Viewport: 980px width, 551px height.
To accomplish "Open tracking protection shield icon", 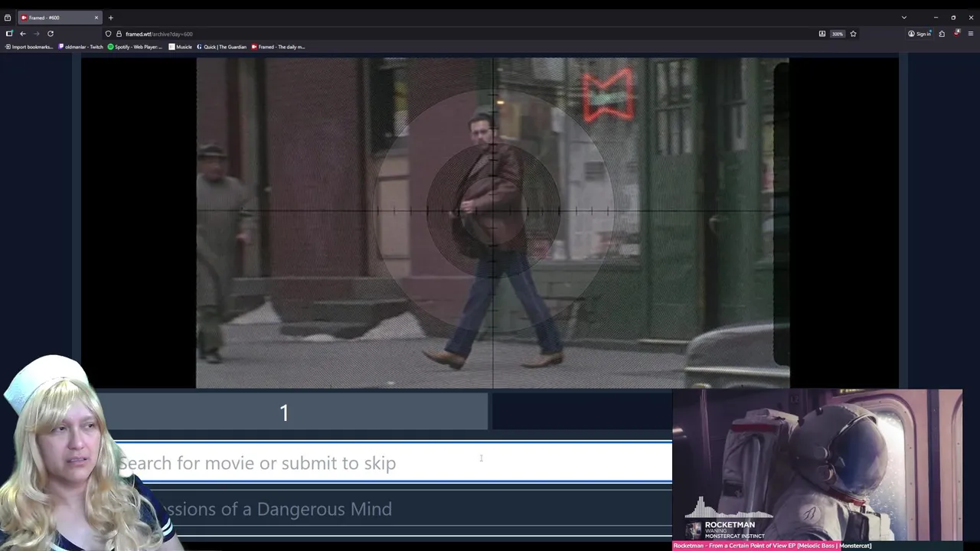I will click(108, 34).
